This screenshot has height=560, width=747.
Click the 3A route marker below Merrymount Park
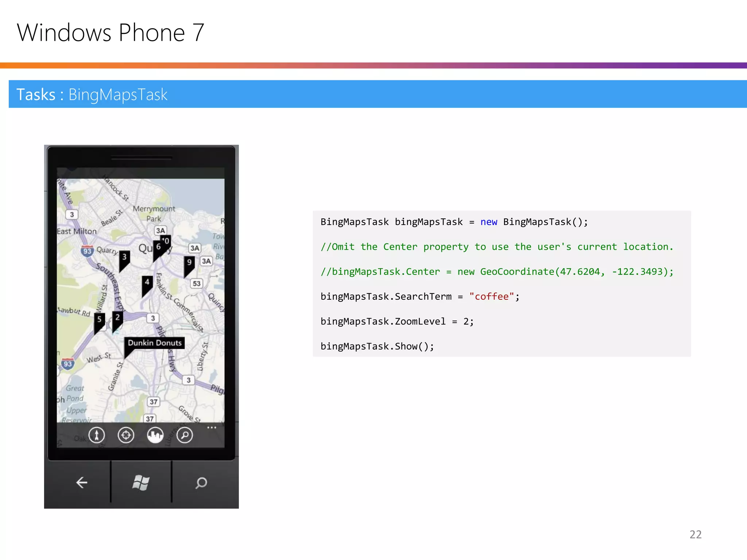coord(160,230)
